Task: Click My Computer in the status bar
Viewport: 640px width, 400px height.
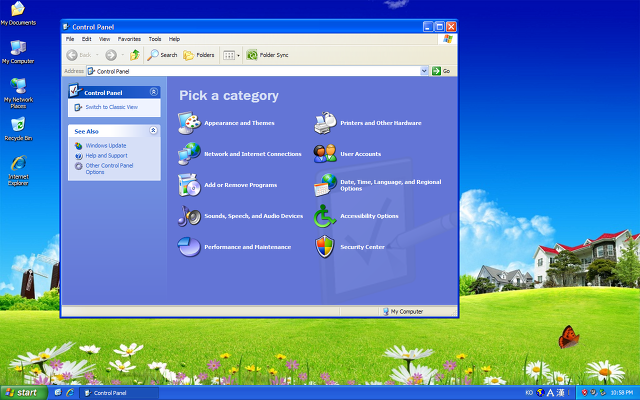Action: pyautogui.click(x=403, y=311)
